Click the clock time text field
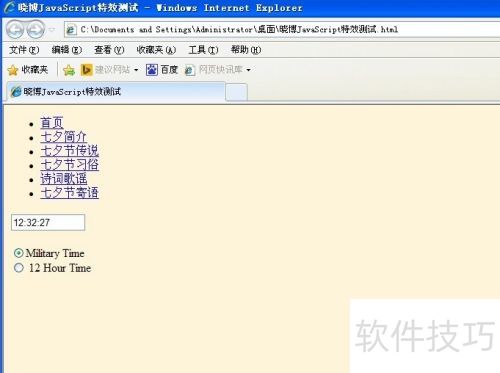 48,222
